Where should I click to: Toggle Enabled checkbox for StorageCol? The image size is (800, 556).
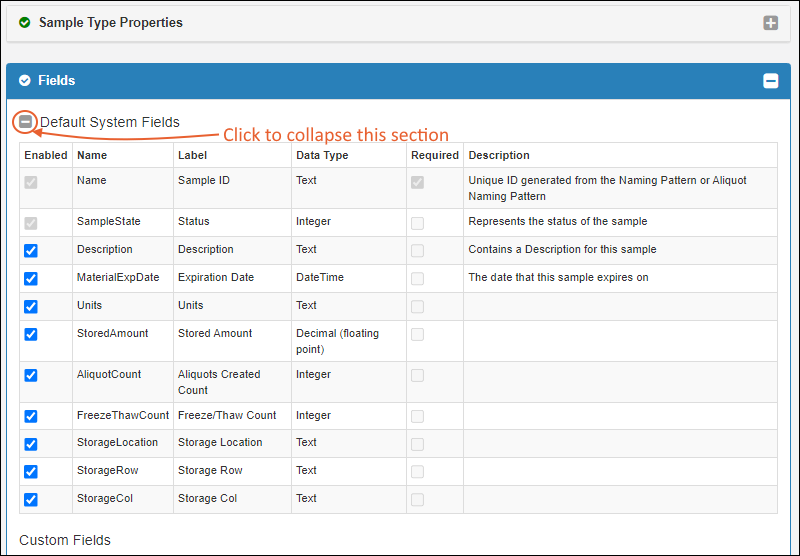(31, 499)
